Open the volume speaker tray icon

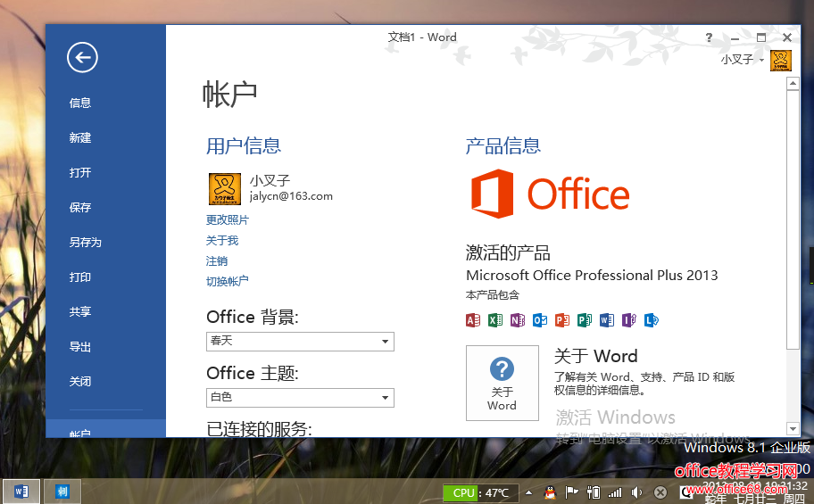(637, 492)
